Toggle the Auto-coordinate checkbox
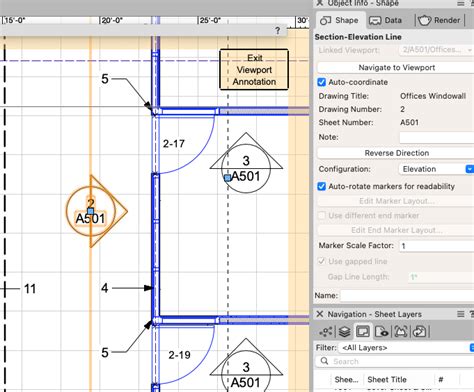This screenshot has width=474, height=392. pyautogui.click(x=322, y=82)
